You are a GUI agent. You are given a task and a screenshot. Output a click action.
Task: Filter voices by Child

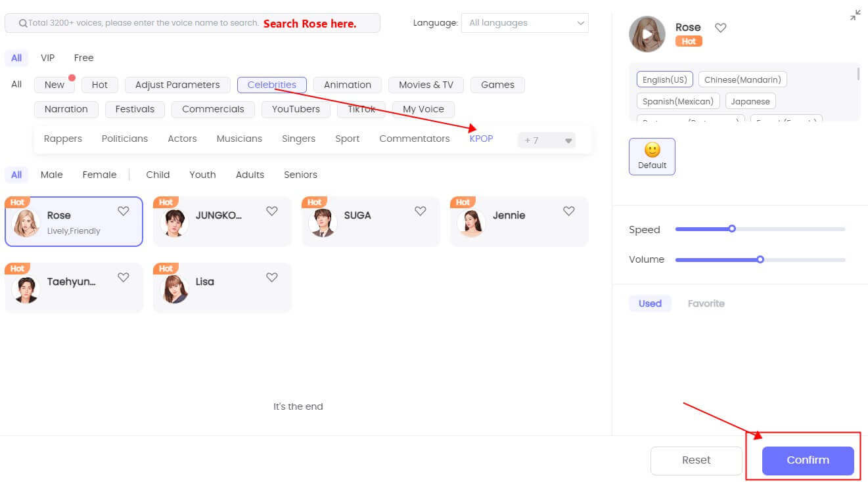158,175
